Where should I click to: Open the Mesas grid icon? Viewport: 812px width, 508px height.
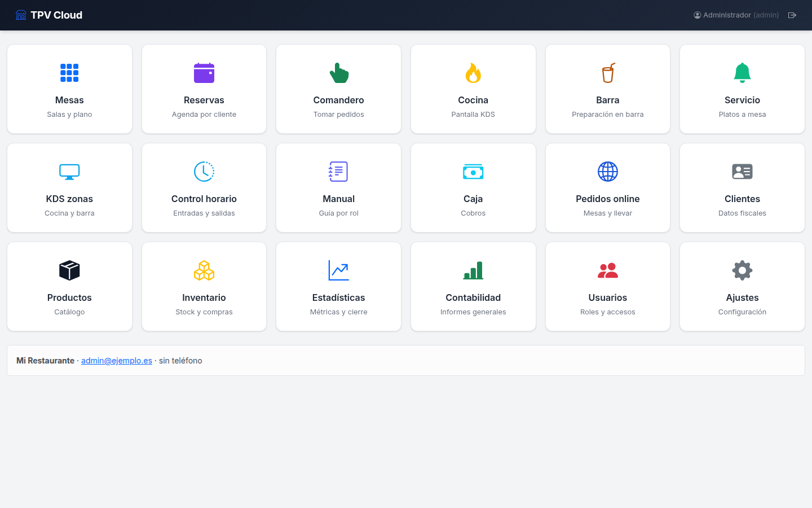point(69,73)
